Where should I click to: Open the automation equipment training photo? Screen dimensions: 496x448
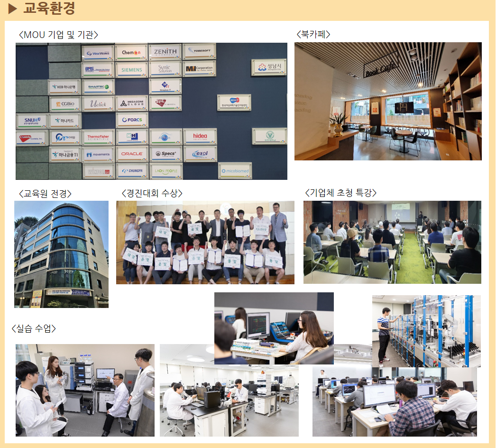coord(426,331)
